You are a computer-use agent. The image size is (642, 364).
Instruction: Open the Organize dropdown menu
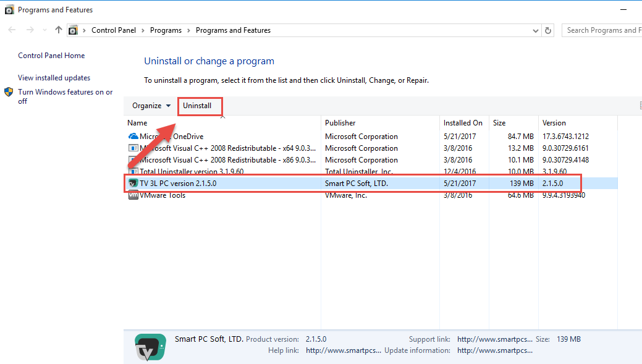151,106
